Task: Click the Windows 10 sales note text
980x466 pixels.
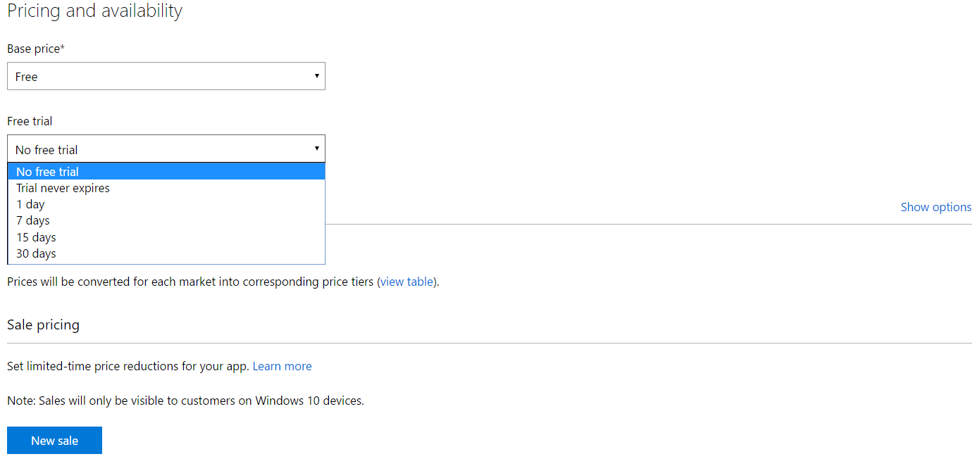Action: (x=185, y=401)
